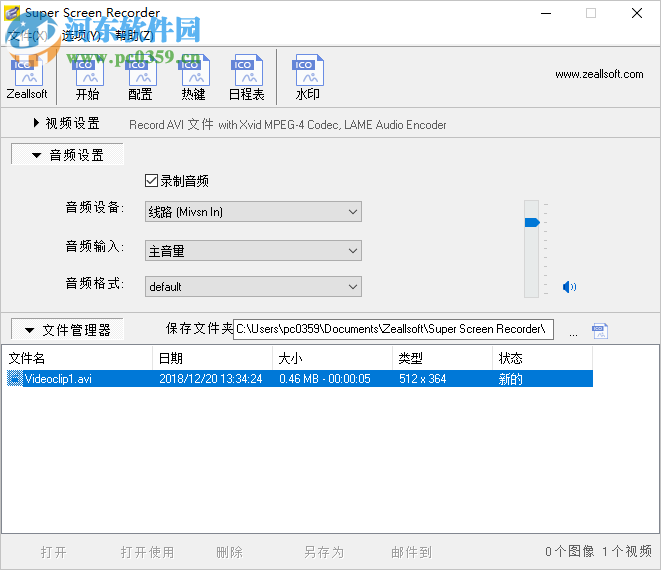Click the 512 x 364 type cell
The image size is (661, 570).
point(422,379)
